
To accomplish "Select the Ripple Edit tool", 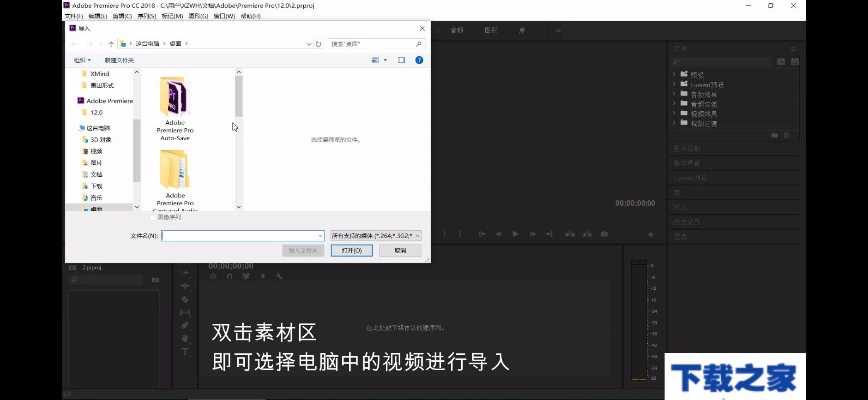I will pyautogui.click(x=185, y=286).
